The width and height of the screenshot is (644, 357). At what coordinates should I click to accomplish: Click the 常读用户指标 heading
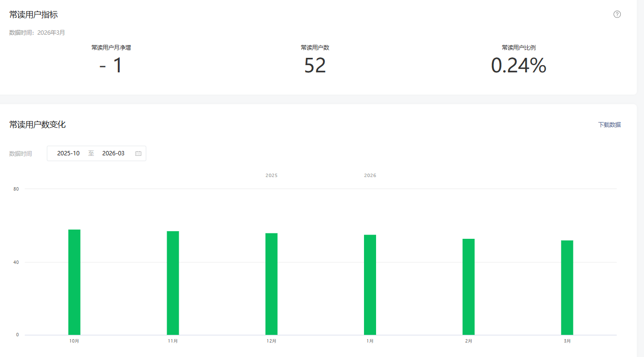tap(33, 15)
